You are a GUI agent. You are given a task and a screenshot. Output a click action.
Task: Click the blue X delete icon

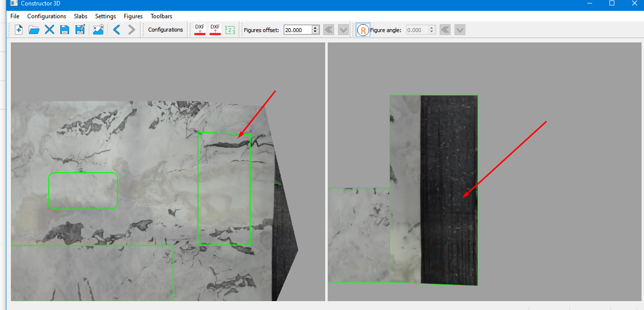[x=49, y=30]
